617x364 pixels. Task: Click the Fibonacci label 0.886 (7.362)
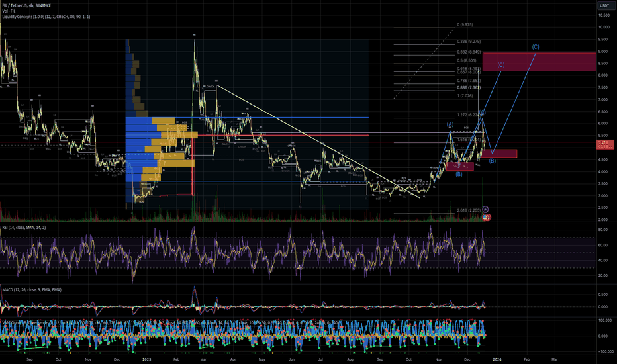click(x=469, y=88)
